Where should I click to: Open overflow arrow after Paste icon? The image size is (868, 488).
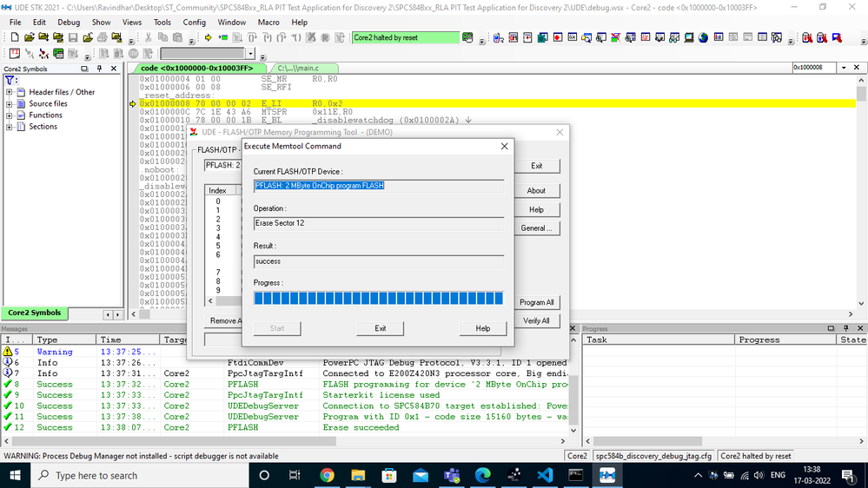pyautogui.click(x=191, y=41)
